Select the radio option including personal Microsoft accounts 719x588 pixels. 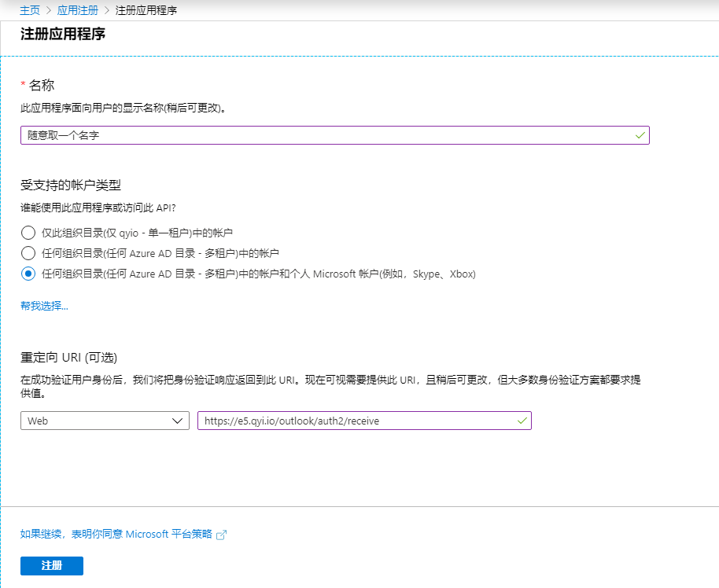(28, 274)
